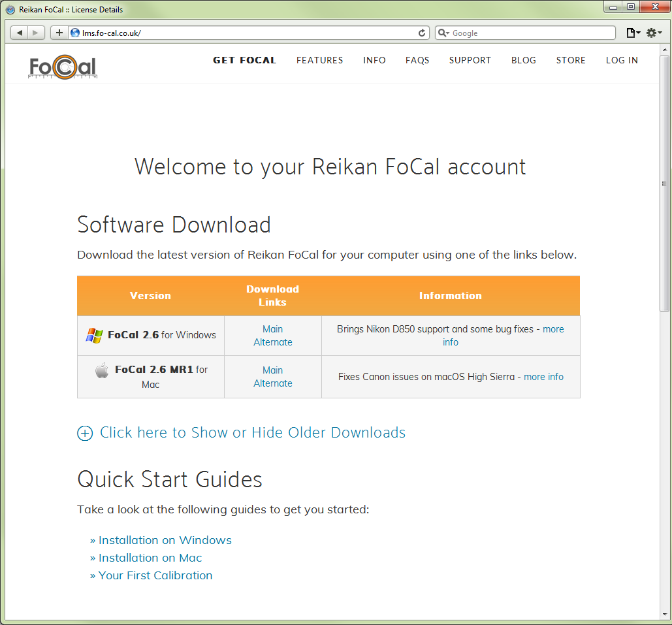672x625 pixels.
Task: Open the BLOG menu item
Action: (524, 61)
